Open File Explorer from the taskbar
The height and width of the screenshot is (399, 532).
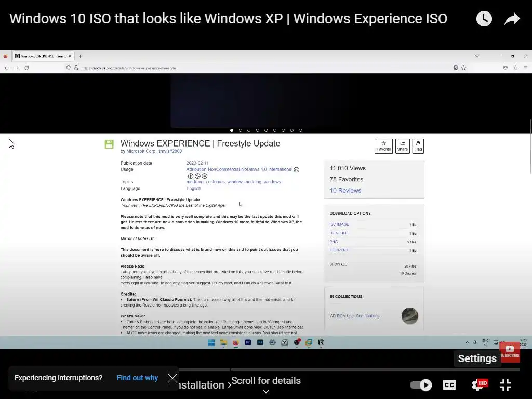(223, 343)
